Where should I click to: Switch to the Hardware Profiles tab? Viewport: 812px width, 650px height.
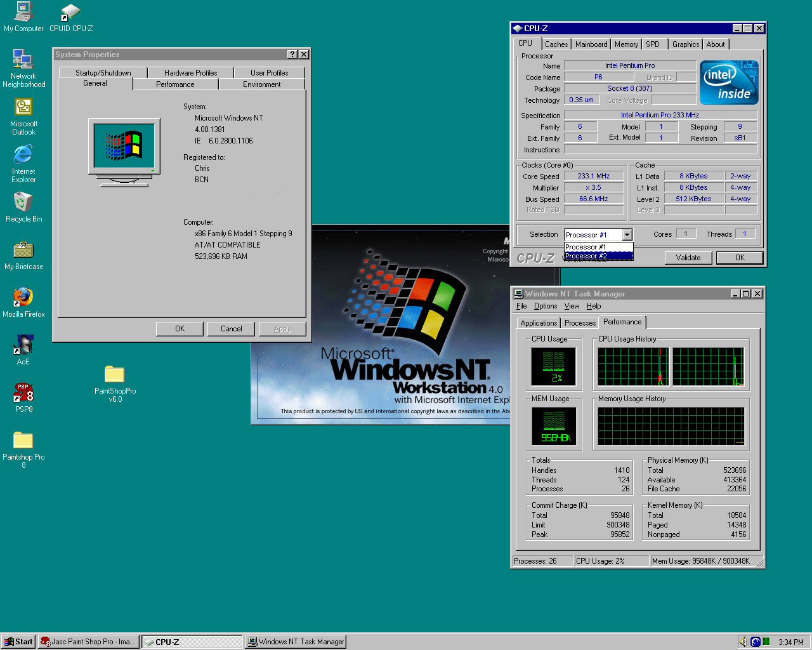[x=190, y=73]
